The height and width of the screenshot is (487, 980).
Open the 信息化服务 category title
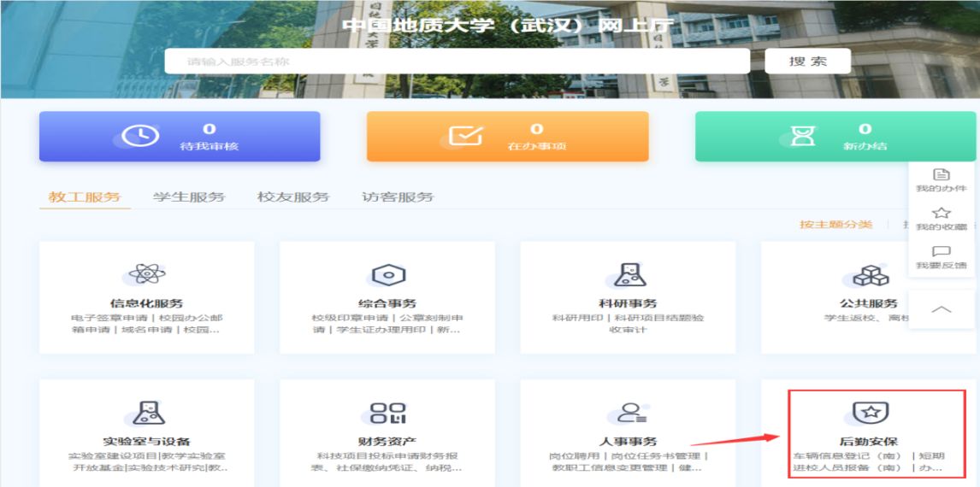[x=147, y=303]
